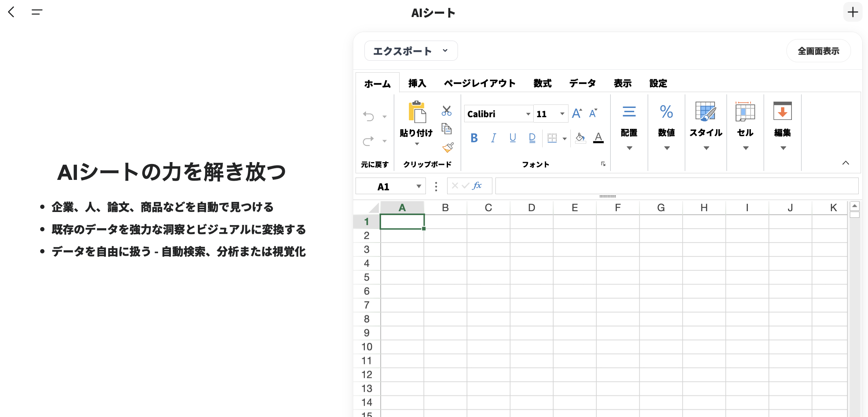The image size is (868, 417).
Task: Toggle italic formatting
Action: 494,138
